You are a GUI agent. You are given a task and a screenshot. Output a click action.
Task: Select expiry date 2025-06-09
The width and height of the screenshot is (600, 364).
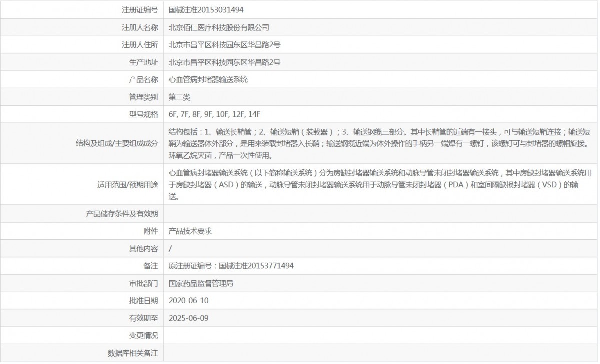click(x=188, y=318)
